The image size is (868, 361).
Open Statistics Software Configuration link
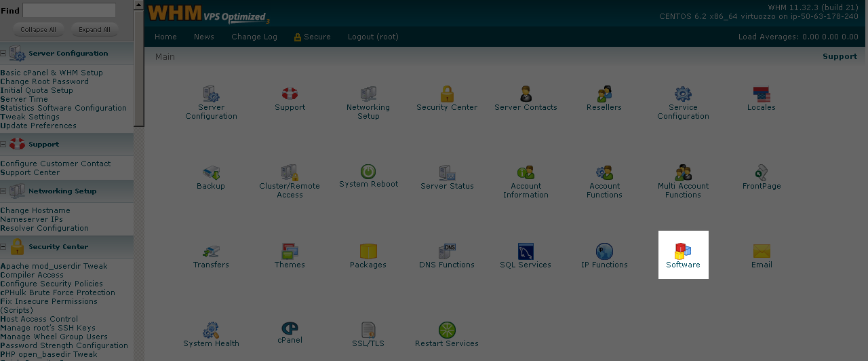point(63,108)
